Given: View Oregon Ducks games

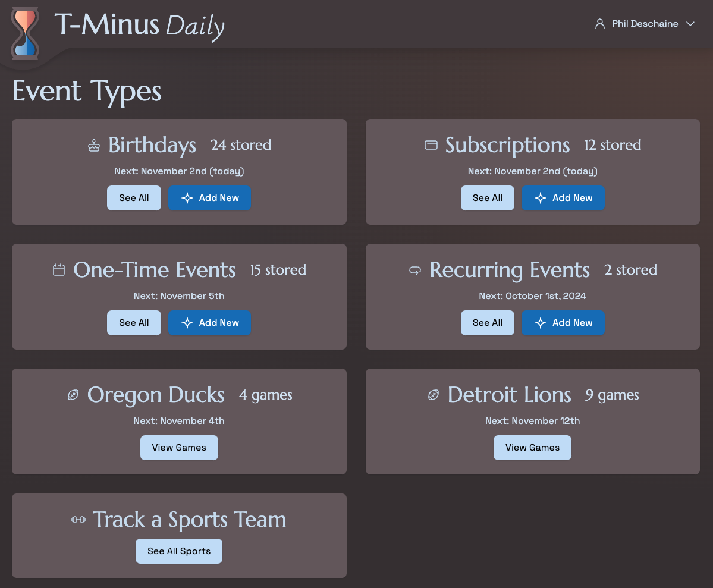Looking at the screenshot, I should click(x=179, y=448).
